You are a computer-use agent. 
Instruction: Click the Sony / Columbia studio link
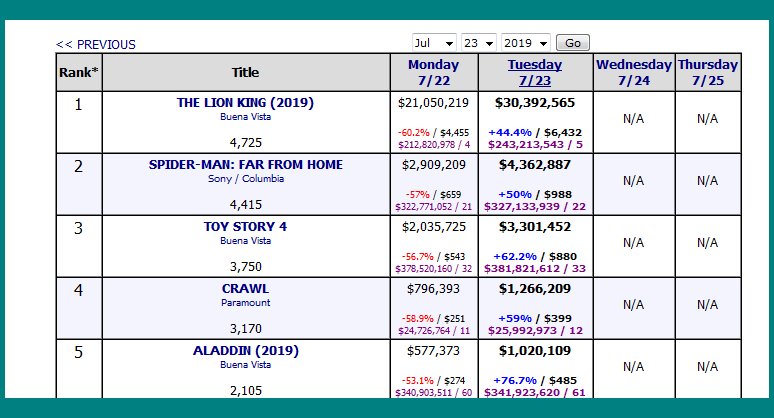click(245, 179)
